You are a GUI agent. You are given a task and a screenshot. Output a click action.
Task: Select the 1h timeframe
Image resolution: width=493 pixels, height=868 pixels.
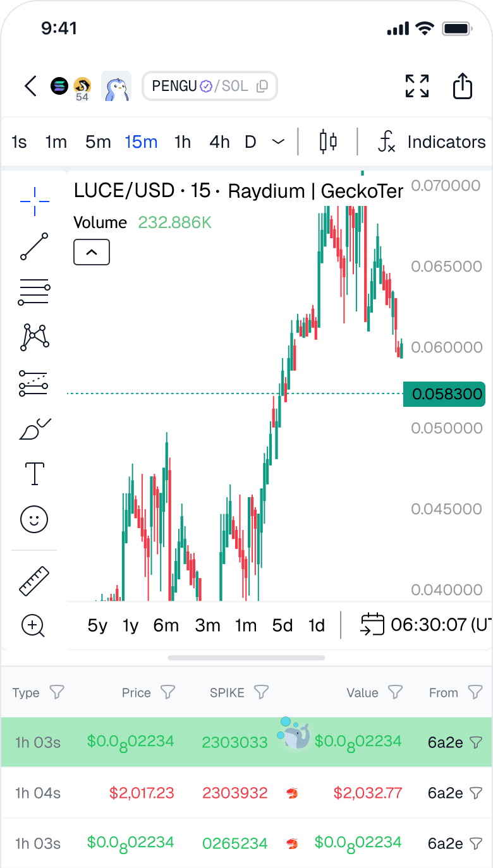[183, 142]
